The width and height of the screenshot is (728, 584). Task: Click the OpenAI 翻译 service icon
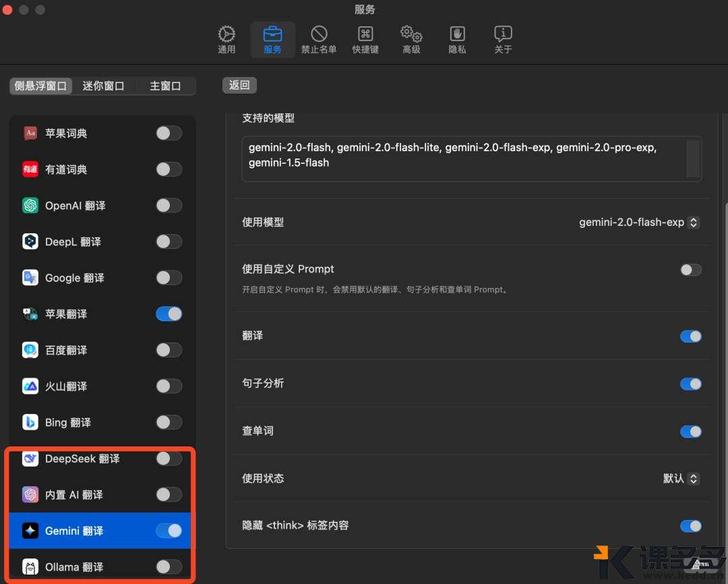pos(30,206)
